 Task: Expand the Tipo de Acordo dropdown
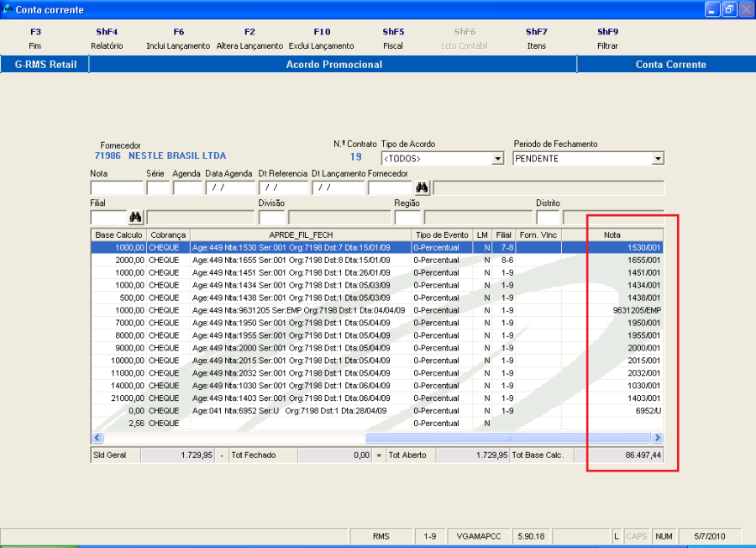pos(497,159)
